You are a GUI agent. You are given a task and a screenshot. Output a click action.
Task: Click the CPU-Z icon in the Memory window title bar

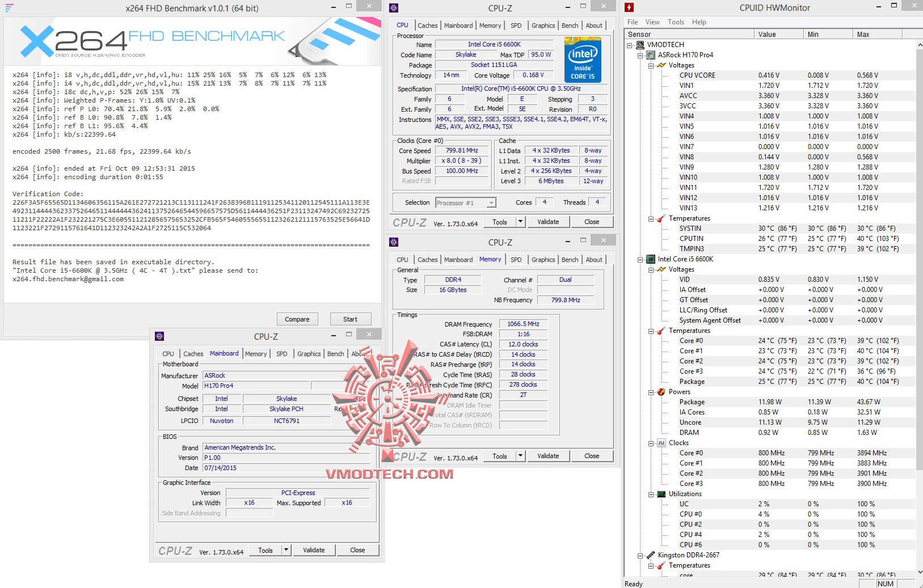point(394,242)
